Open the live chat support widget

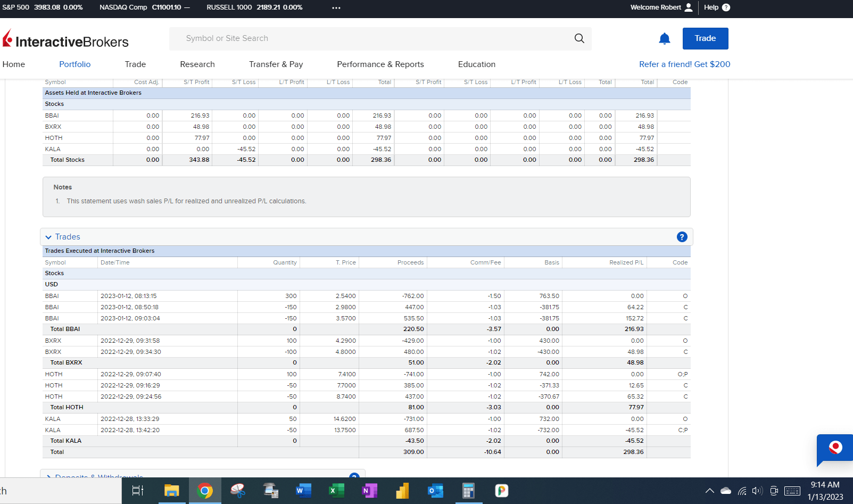coord(835,448)
